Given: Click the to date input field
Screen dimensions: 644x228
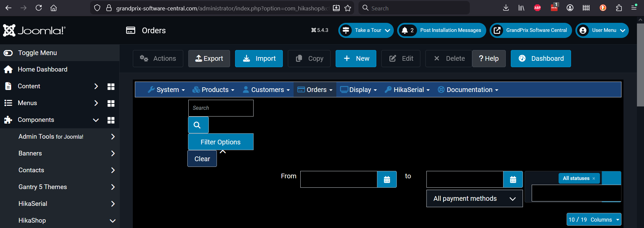Looking at the screenshot, I should pyautogui.click(x=465, y=179).
